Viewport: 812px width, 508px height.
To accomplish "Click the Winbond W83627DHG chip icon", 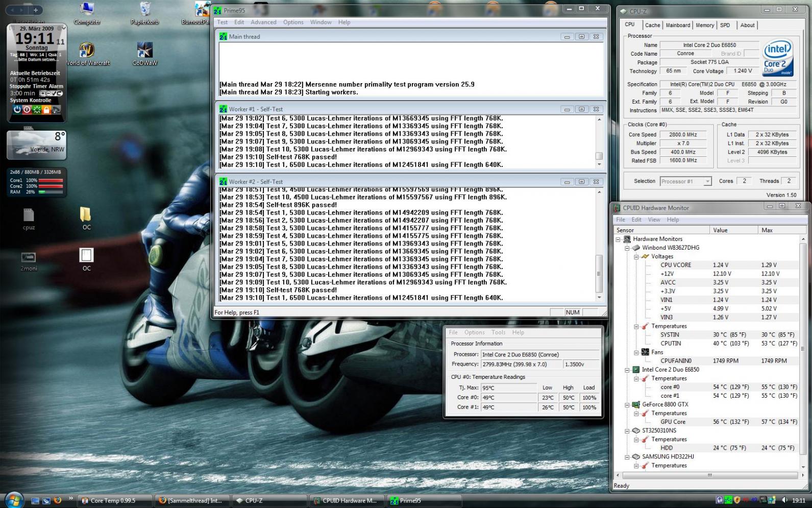I will (636, 248).
